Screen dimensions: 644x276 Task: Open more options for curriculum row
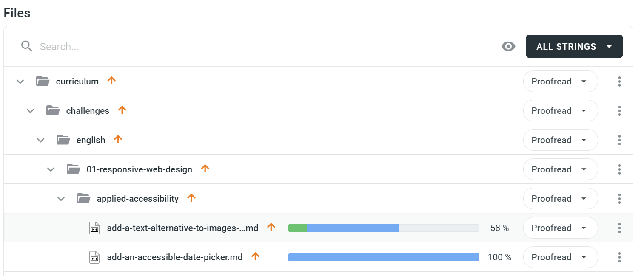[619, 82]
